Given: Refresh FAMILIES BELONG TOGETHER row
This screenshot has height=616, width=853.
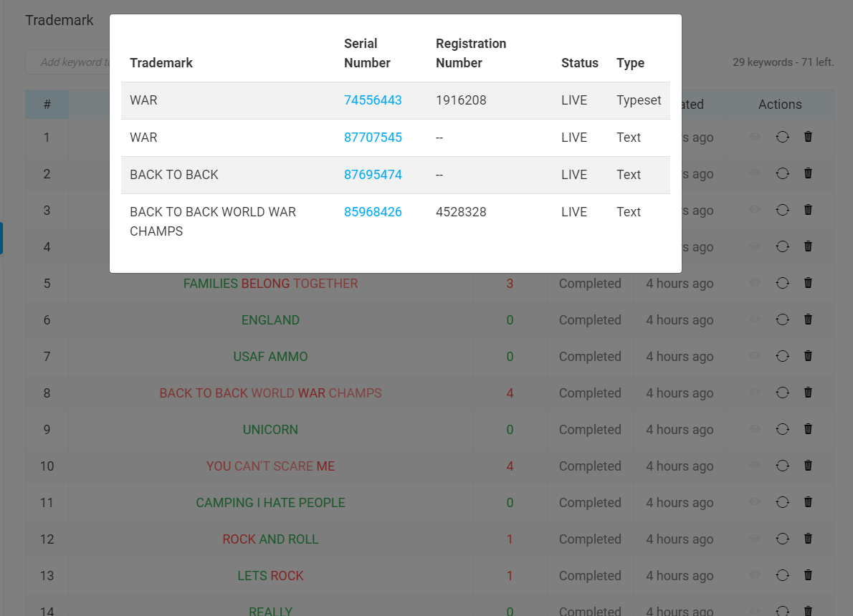Looking at the screenshot, I should click(x=782, y=283).
